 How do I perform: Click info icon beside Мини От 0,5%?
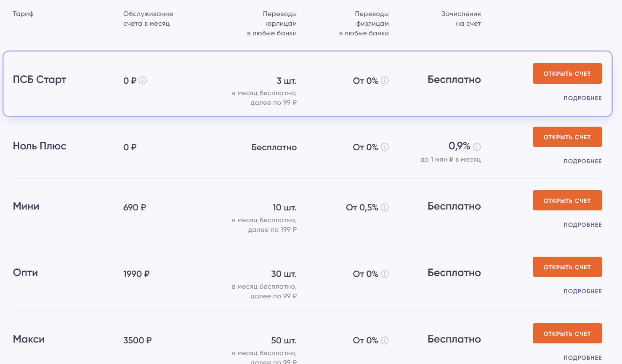[385, 207]
